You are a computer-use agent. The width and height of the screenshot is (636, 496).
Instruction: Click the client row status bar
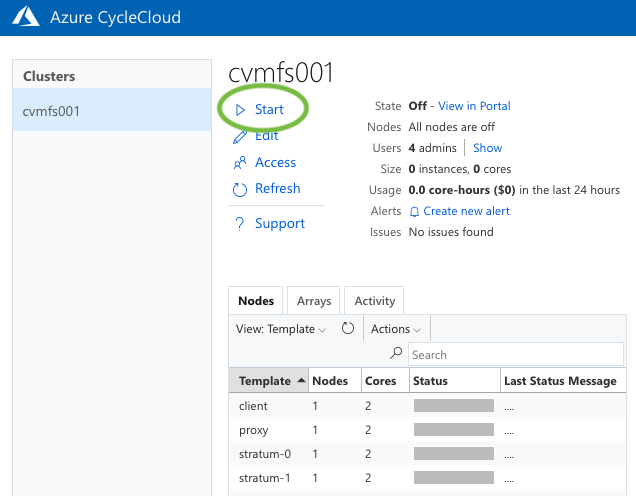(x=454, y=406)
